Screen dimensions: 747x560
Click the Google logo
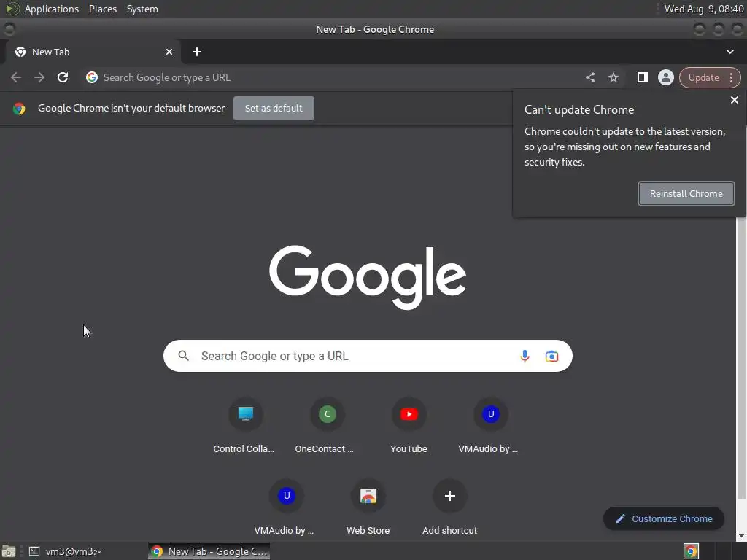pos(368,277)
